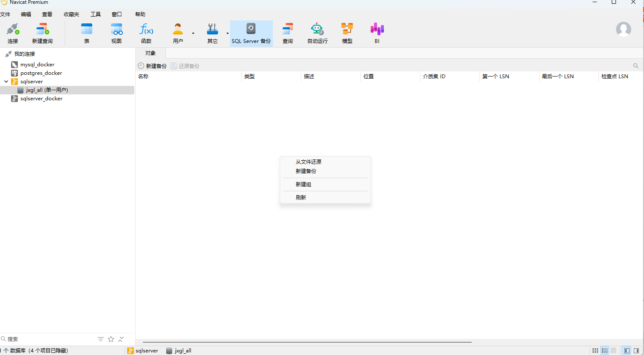Image resolution: width=644 pixels, height=355 pixels.
Task: Open the 自动运行 (Automation) tool
Action: coord(317,33)
